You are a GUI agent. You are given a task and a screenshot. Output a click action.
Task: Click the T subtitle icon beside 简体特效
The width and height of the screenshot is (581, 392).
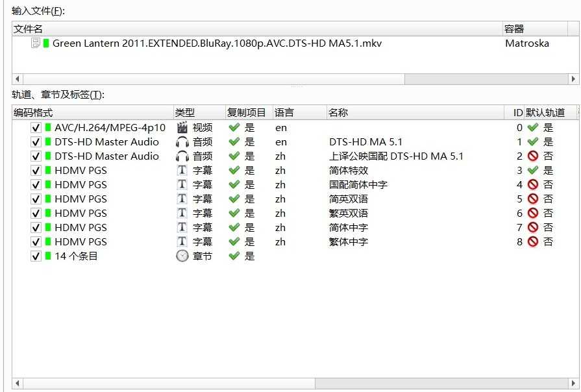[184, 170]
